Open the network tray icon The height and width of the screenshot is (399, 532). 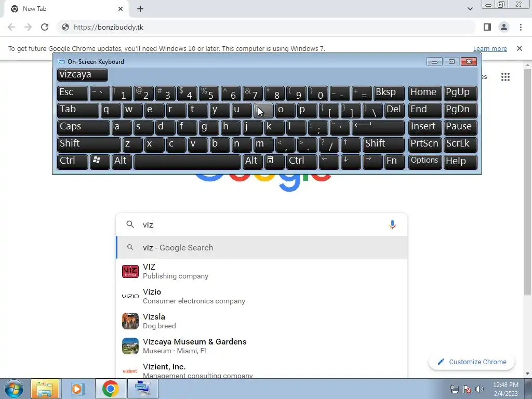point(454,389)
